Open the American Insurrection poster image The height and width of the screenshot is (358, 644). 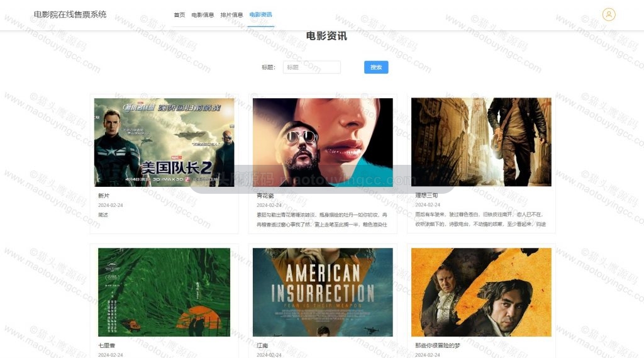tap(323, 292)
